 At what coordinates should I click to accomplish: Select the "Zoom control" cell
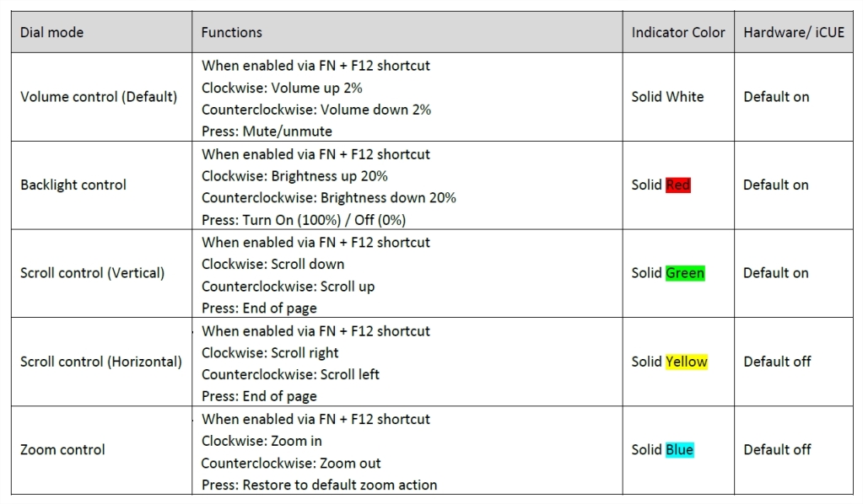pos(63,450)
